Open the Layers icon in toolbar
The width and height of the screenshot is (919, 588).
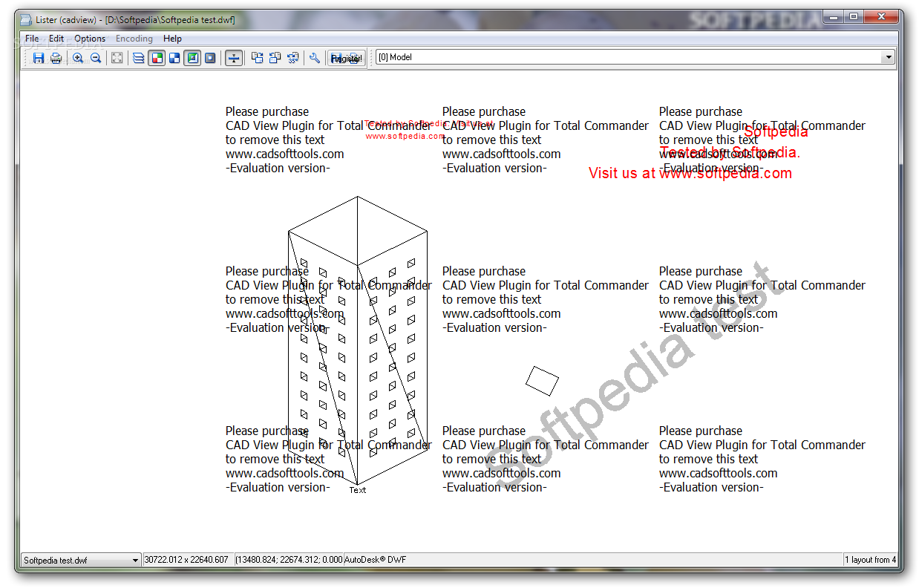pyautogui.click(x=138, y=58)
